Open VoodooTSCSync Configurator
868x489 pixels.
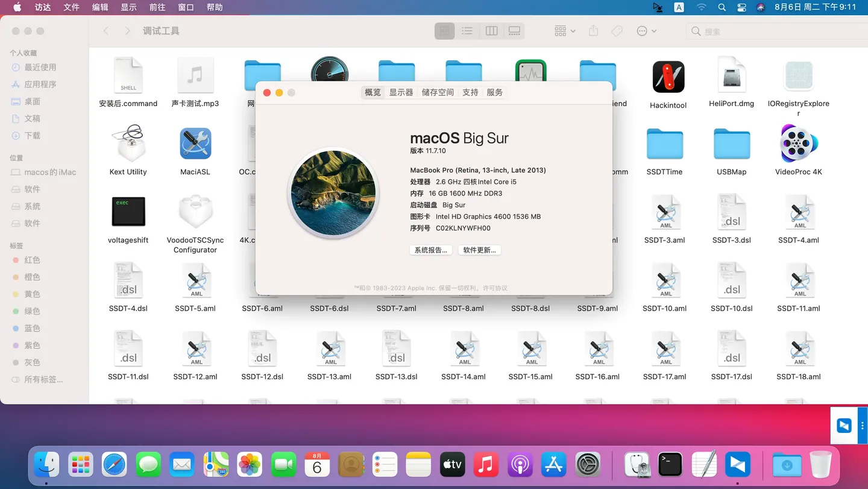click(x=195, y=212)
